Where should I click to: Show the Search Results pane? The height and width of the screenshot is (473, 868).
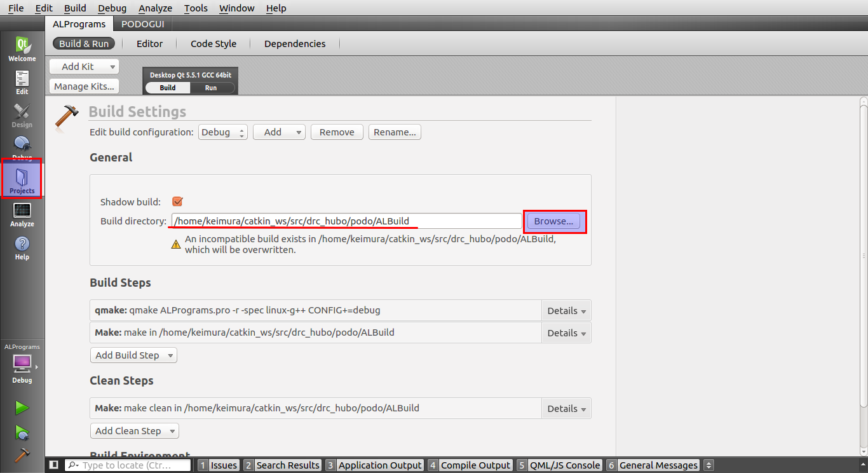point(282,465)
